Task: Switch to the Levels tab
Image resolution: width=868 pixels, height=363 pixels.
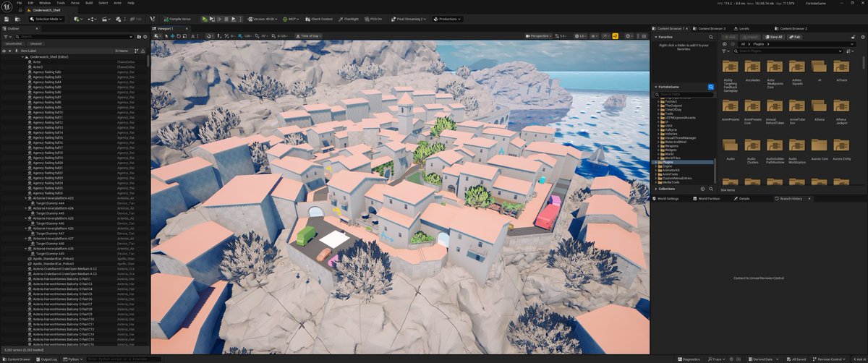Action: point(741,28)
